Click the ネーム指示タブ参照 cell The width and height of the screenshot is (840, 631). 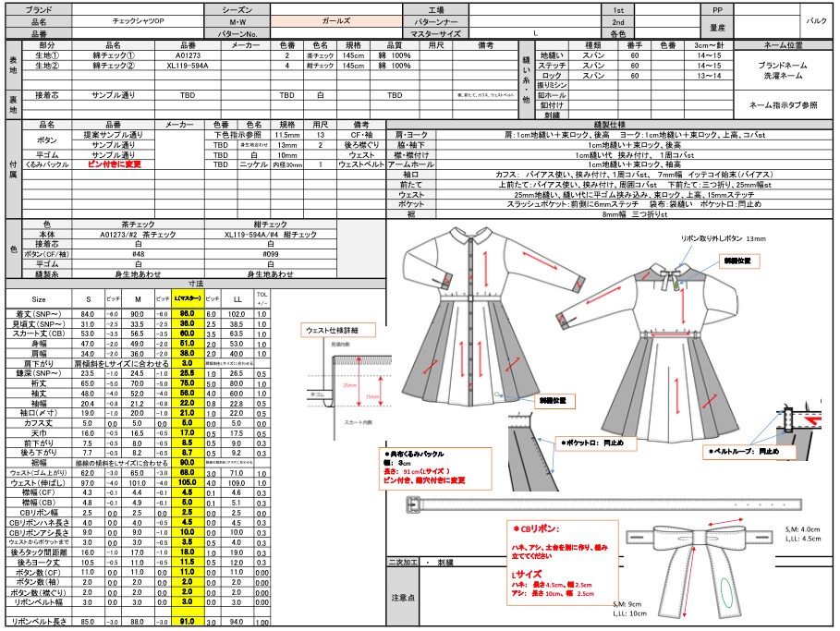tap(783, 105)
